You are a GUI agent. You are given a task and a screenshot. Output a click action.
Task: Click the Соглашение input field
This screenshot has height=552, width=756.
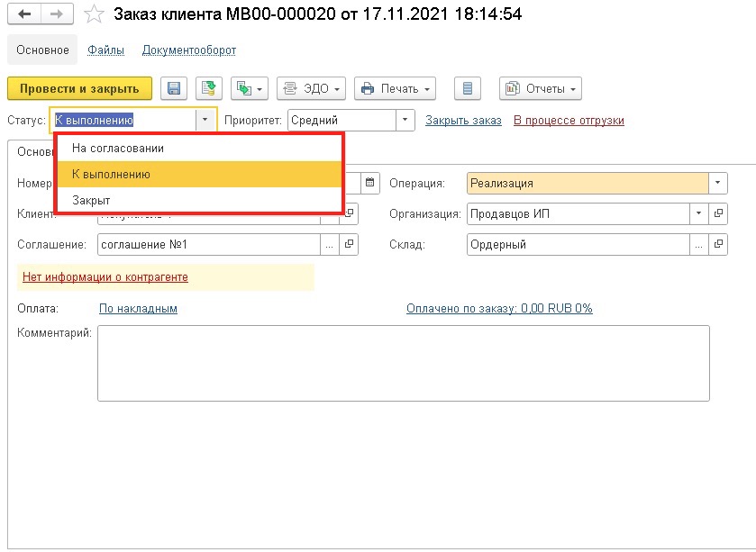tap(209, 244)
